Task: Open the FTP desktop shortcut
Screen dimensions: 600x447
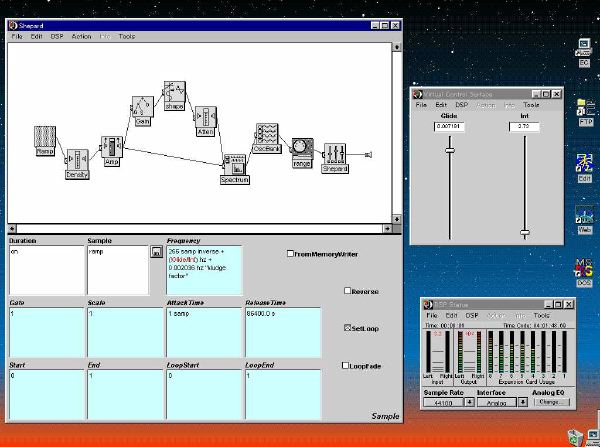Action: click(585, 112)
